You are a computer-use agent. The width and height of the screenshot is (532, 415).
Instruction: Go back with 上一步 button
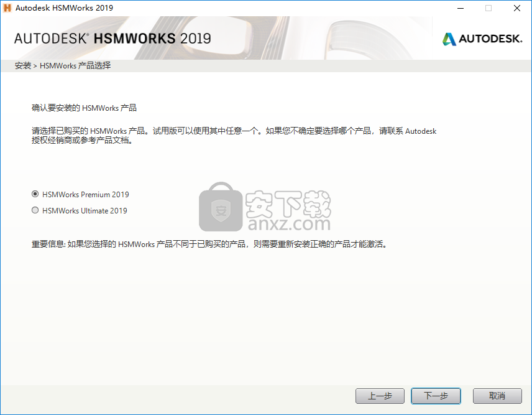380,396
